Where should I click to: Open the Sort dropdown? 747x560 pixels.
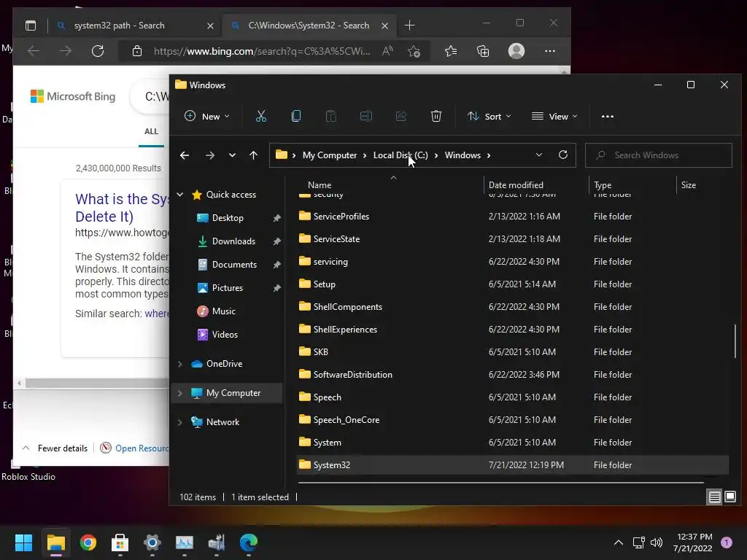[489, 116]
